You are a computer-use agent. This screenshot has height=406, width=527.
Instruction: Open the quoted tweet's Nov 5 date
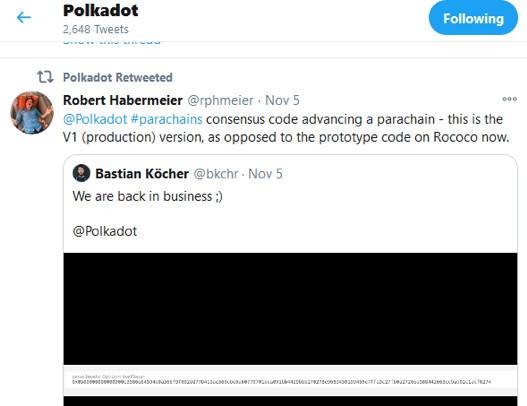(x=265, y=174)
